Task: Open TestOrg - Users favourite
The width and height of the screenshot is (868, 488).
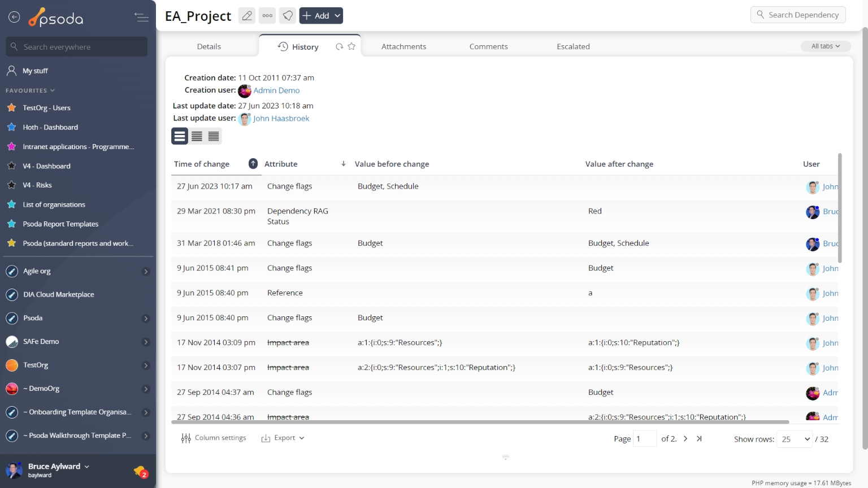Action: point(46,108)
